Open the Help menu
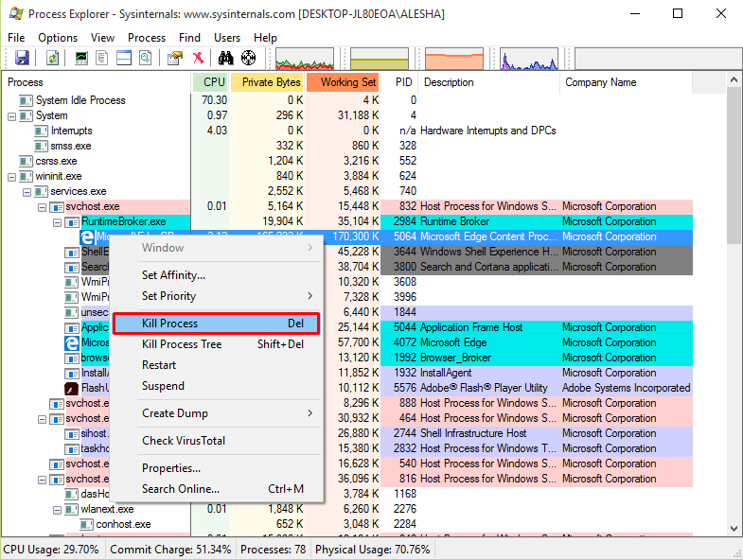 pos(265,38)
